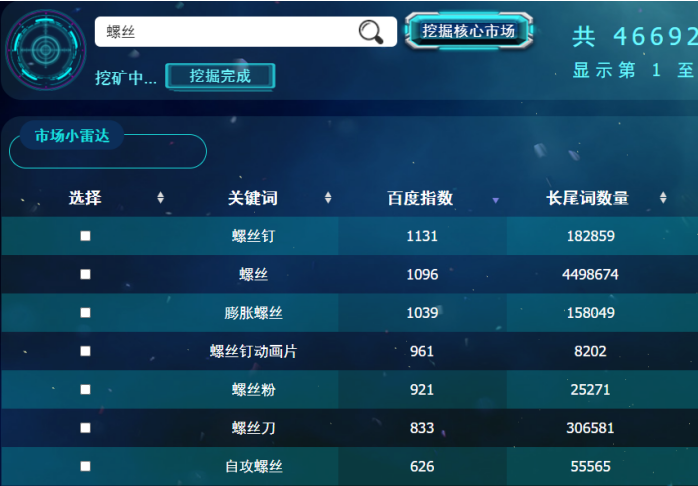Click long-tail count 182859
Viewport: 698px width, 486px height.
coord(590,236)
